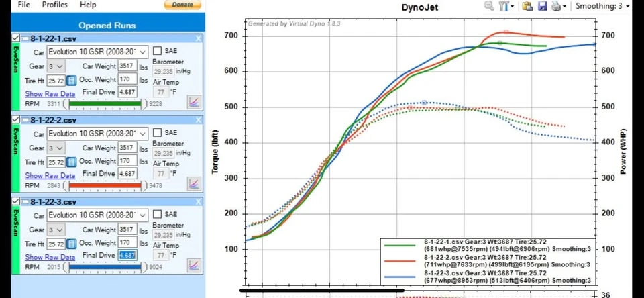Click Car Weight field in 8-1-22-2.csv panel
The image size is (644, 298).
coord(127,148)
